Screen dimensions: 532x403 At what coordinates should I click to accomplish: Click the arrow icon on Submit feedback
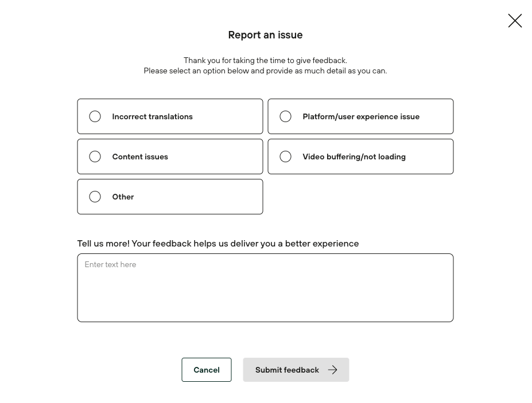coord(333,370)
